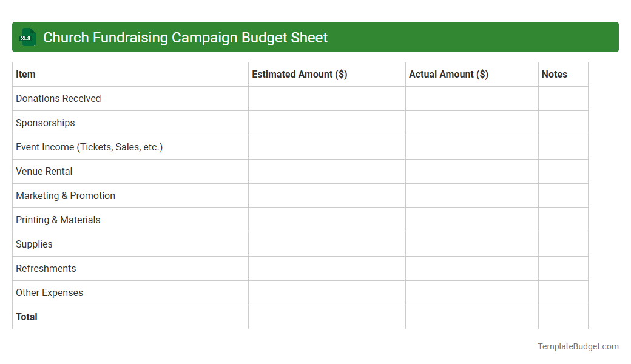The width and height of the screenshot is (631, 364).
Task: Click the Venue Rental row label
Action: (44, 171)
